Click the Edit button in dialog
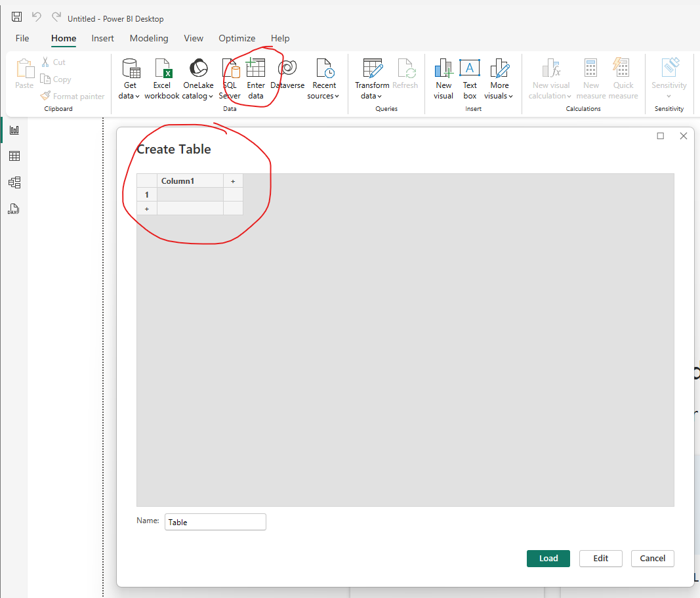The width and height of the screenshot is (700, 598). pos(600,559)
